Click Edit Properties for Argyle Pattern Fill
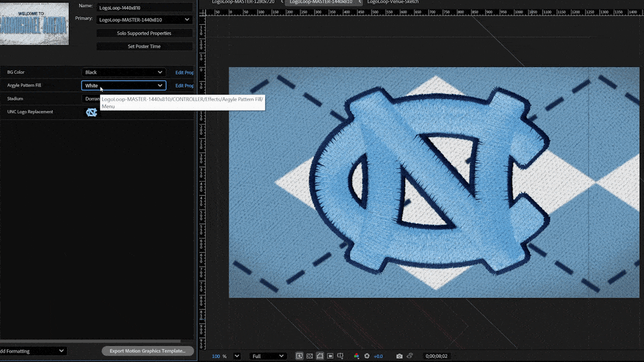 (184, 86)
